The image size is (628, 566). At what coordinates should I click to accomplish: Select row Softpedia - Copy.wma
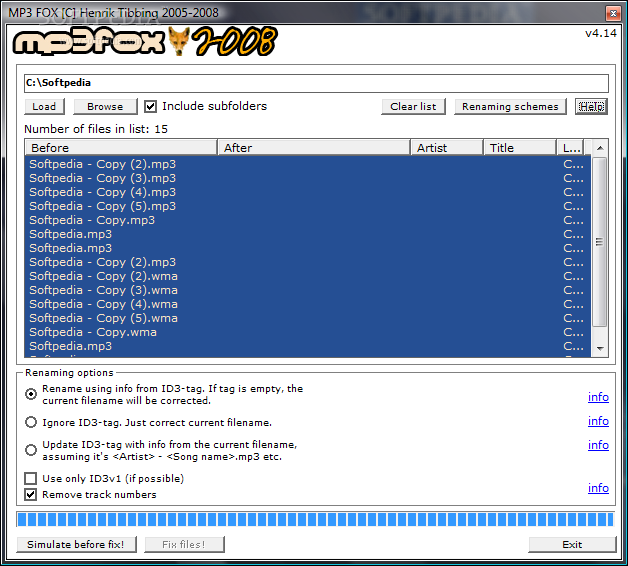pyautogui.click(x=307, y=332)
